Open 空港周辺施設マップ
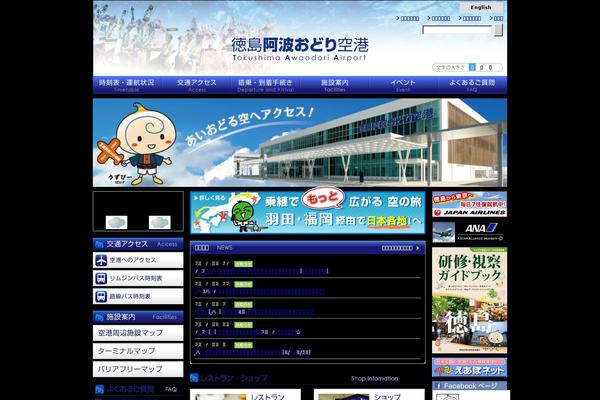 pyautogui.click(x=138, y=333)
